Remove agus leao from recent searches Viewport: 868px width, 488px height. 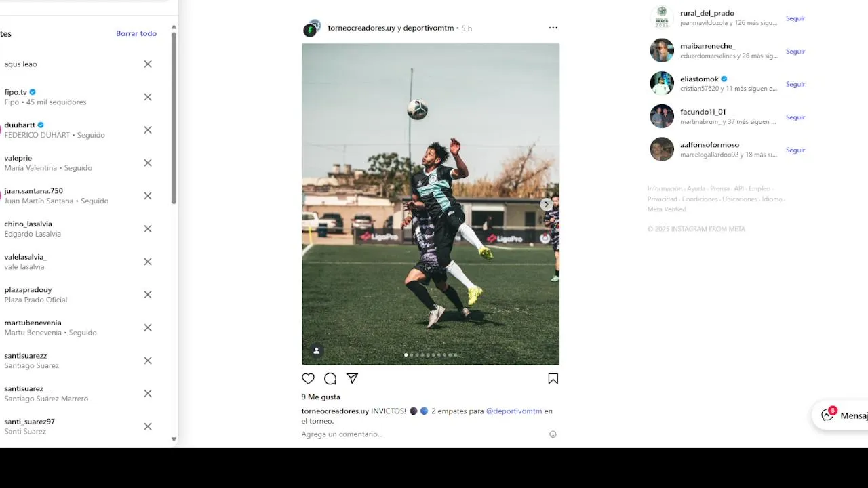tap(148, 64)
